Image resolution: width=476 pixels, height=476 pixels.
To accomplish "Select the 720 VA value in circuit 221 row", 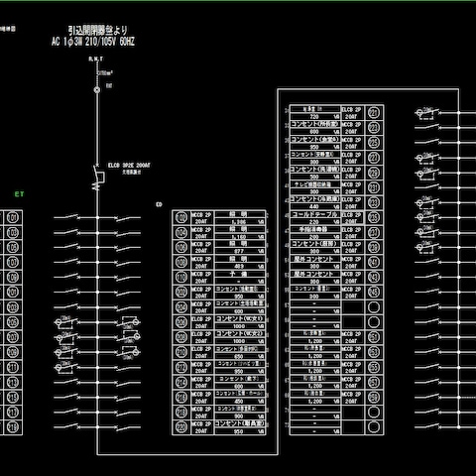I will point(314,117).
